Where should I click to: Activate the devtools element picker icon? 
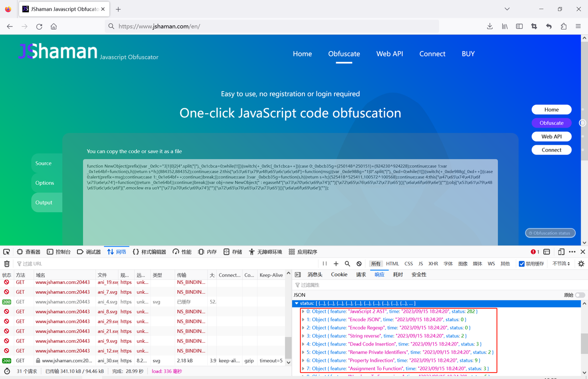[x=6, y=252]
